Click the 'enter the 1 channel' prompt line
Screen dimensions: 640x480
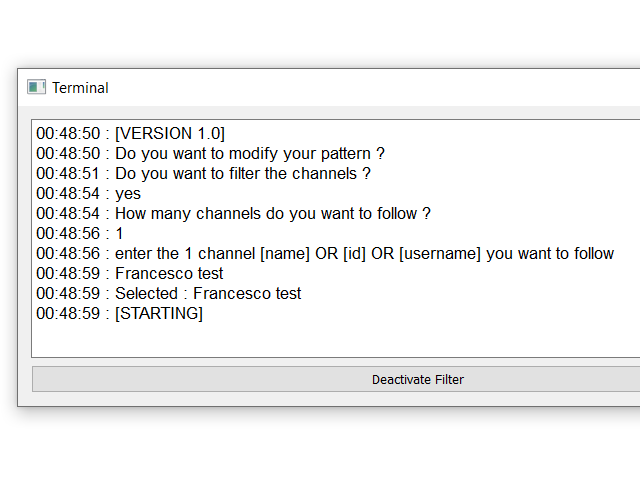coord(325,253)
